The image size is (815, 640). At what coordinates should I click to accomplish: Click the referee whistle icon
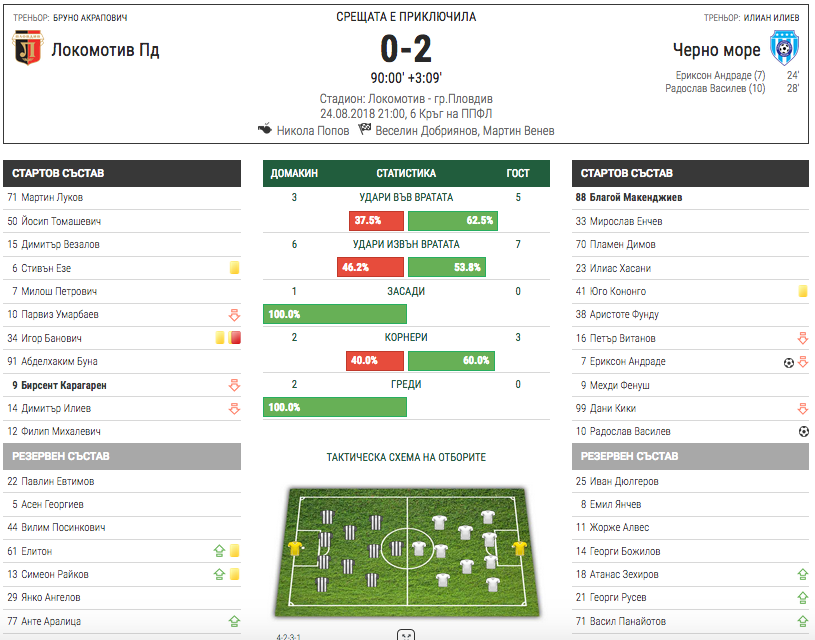[265, 128]
